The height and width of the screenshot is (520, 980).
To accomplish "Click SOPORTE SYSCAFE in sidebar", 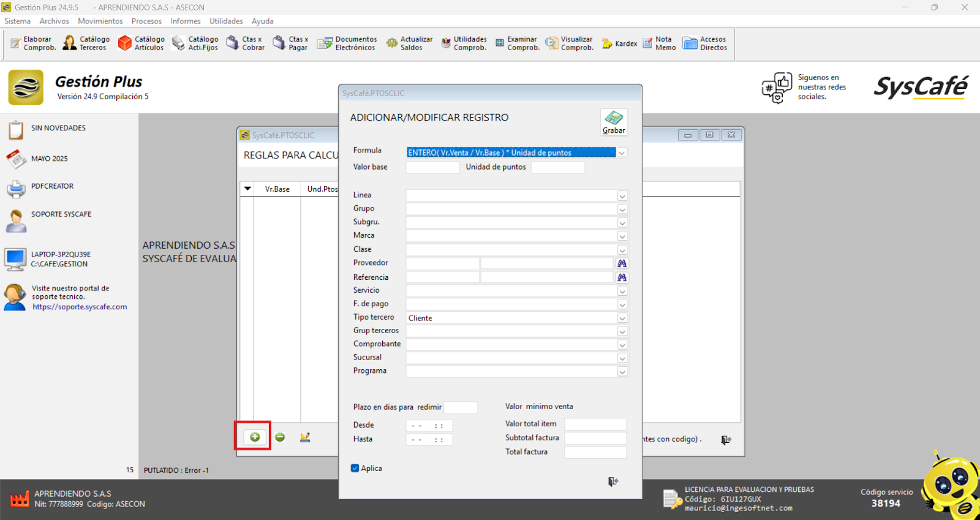I will [x=61, y=214].
